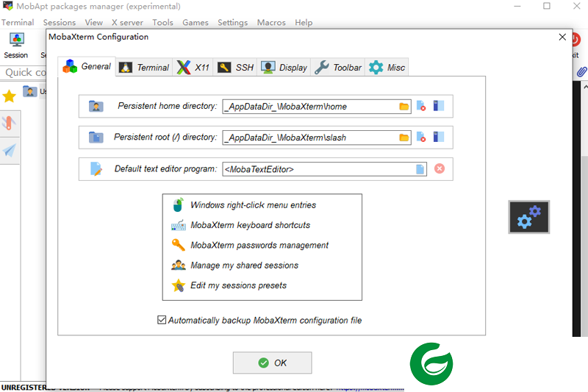
Task: Open the Games menu
Action: coord(196,23)
